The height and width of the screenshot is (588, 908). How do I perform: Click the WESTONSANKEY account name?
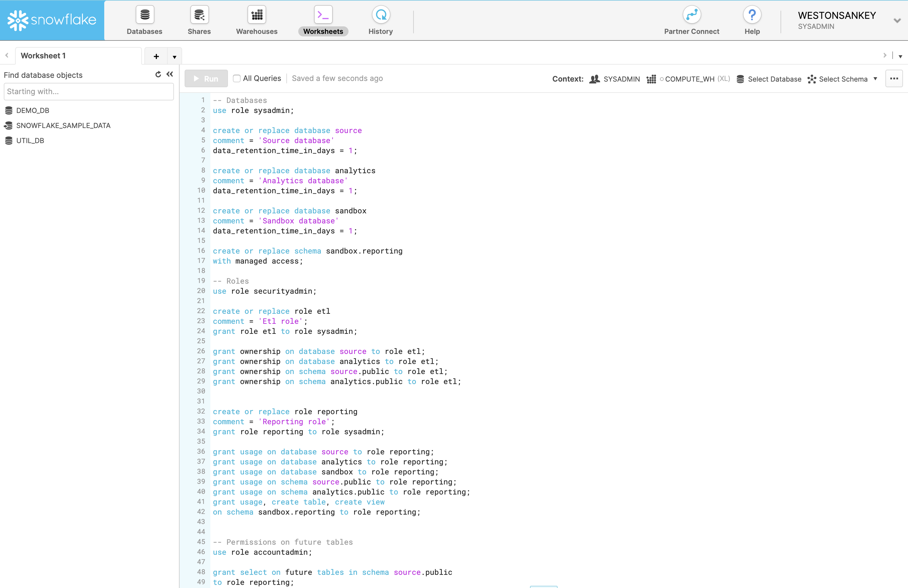[837, 15]
